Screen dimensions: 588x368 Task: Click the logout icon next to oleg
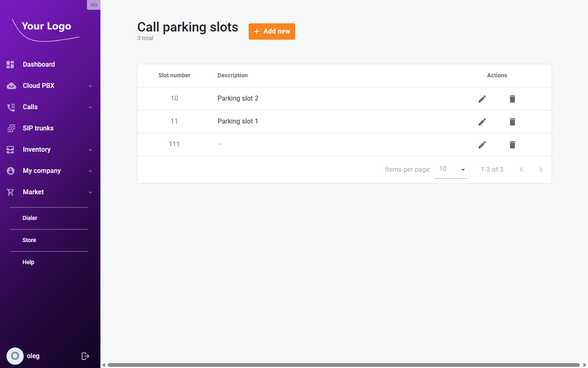85,356
